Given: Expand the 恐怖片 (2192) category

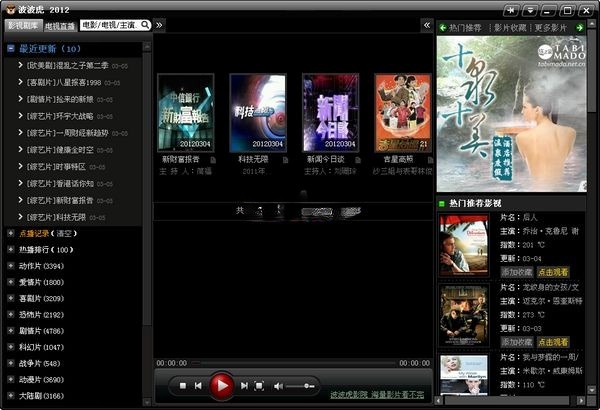Looking at the screenshot, I should click(x=11, y=315).
